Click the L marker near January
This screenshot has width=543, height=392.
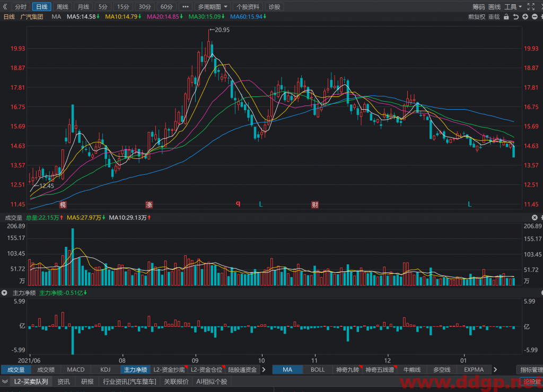[x=470, y=204]
